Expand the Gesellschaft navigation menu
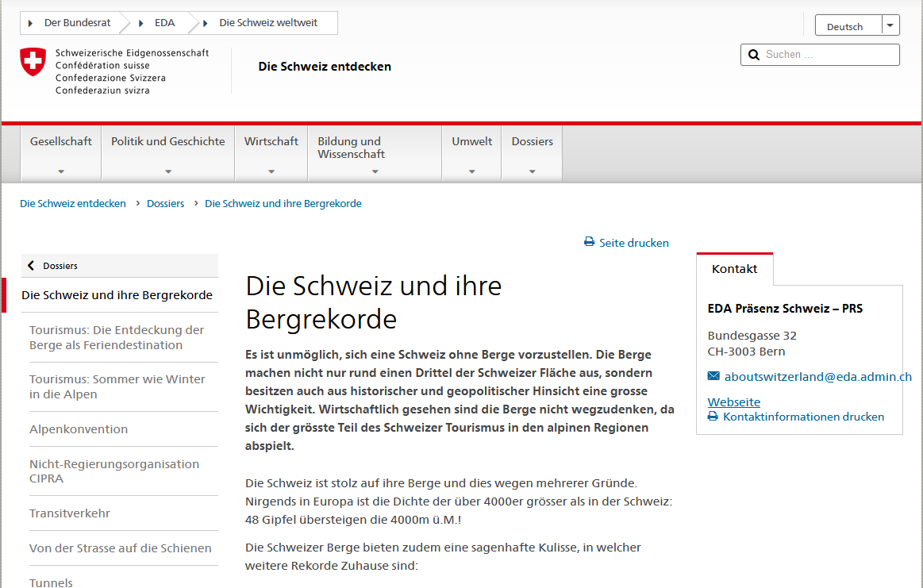This screenshot has width=923, height=588. (x=61, y=153)
